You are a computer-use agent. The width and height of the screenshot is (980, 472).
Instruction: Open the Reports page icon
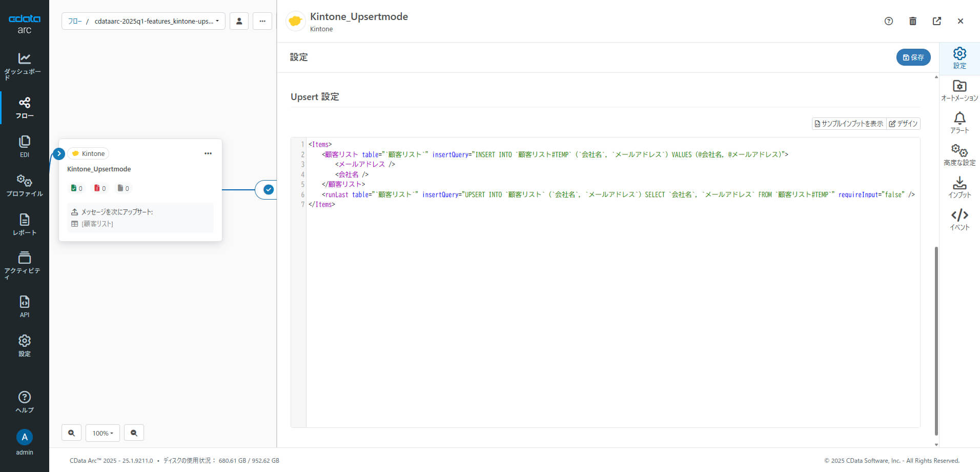click(24, 224)
